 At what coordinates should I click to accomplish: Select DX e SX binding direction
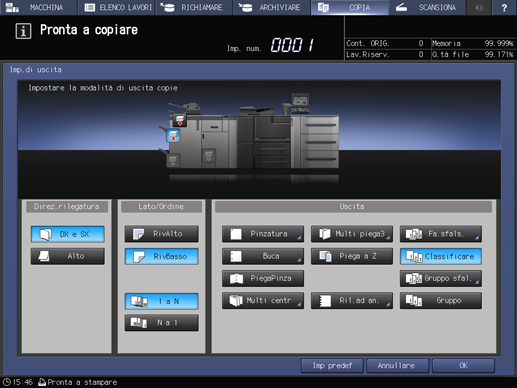pyautogui.click(x=68, y=234)
